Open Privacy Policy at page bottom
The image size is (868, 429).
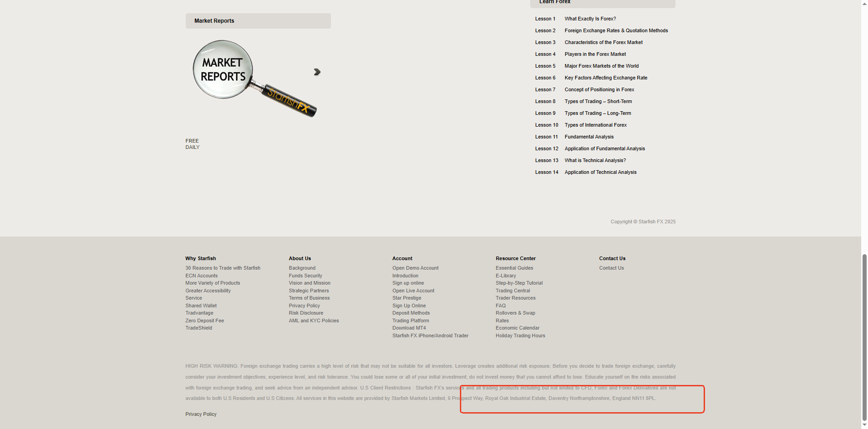click(201, 414)
